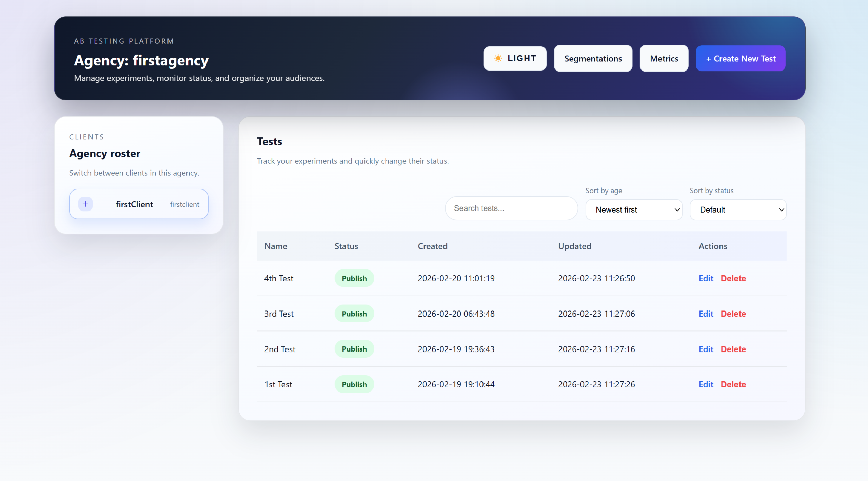The image size is (868, 481).
Task: Edit the 4th Test
Action: (706, 278)
